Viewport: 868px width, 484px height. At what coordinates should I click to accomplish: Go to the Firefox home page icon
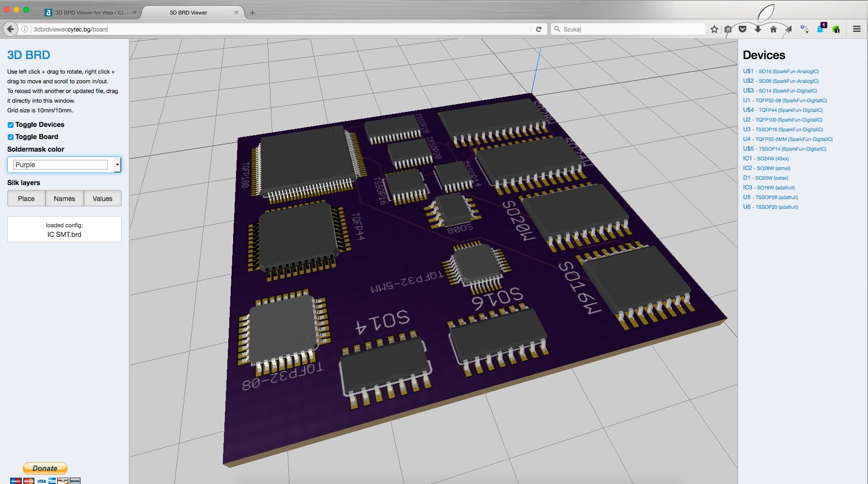[x=772, y=29]
